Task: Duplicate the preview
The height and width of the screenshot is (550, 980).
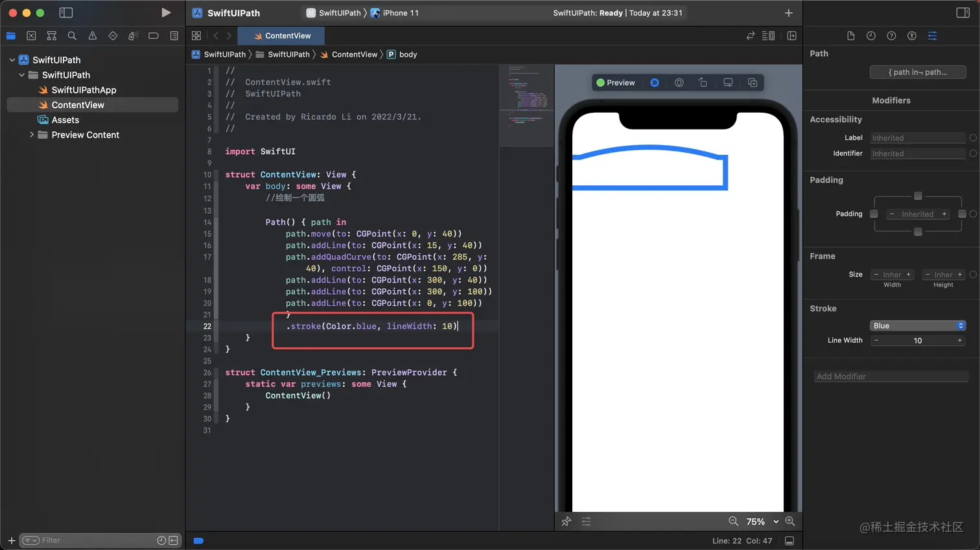Action: [x=752, y=82]
